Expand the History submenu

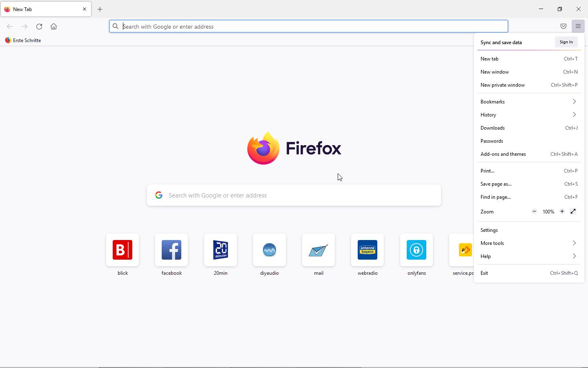[529, 115]
